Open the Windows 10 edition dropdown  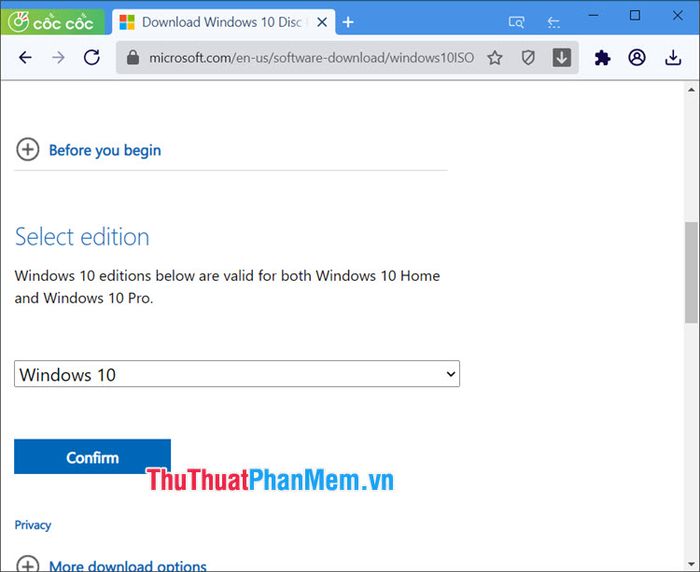237,374
